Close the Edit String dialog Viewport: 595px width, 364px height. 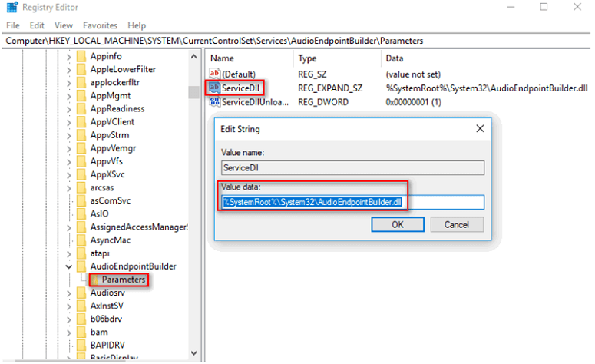point(480,129)
